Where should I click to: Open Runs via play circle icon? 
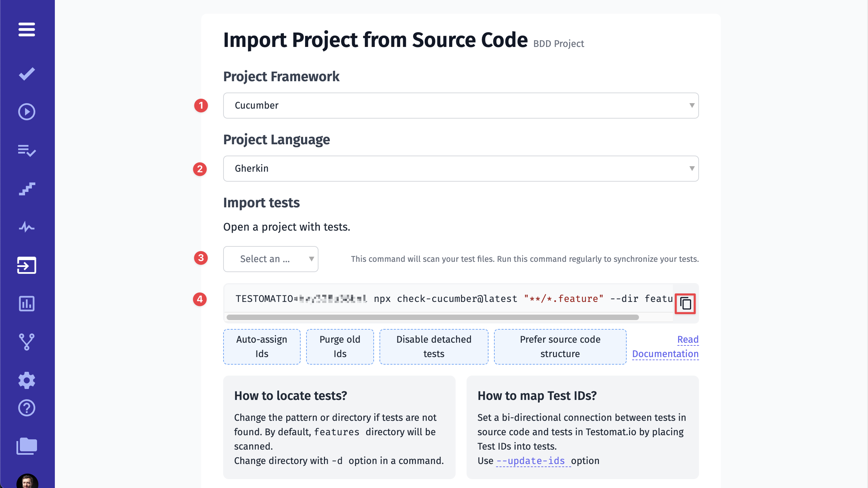27,112
